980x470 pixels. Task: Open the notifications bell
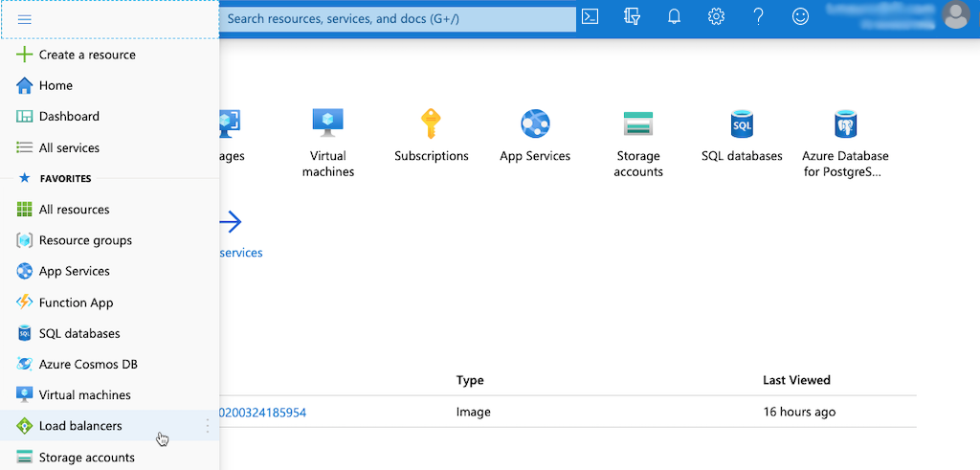pyautogui.click(x=674, y=17)
